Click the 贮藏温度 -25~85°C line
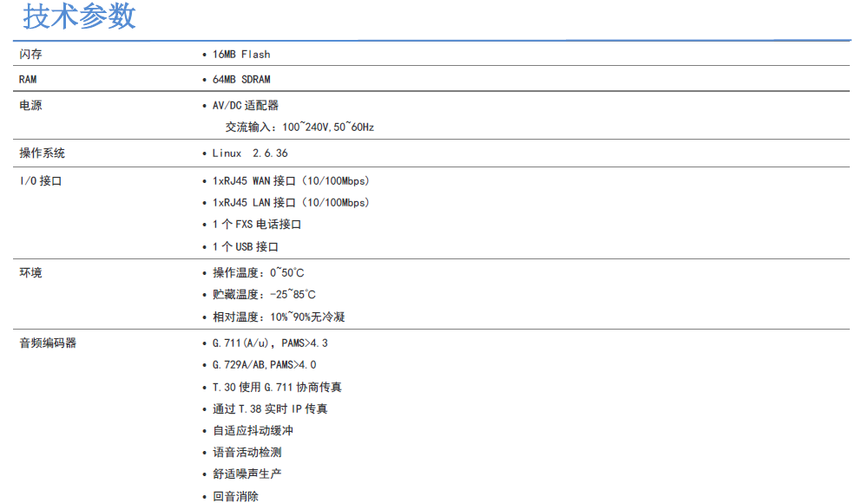 [264, 295]
